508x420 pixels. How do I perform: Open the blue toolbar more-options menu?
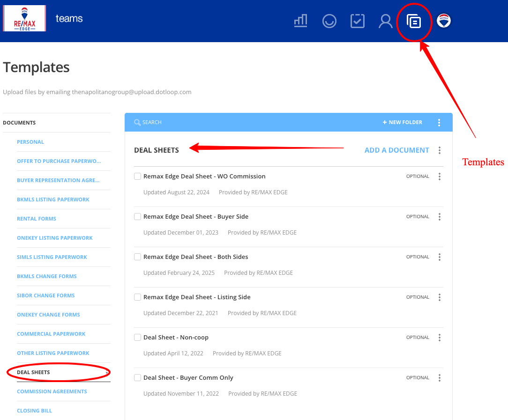coord(439,122)
